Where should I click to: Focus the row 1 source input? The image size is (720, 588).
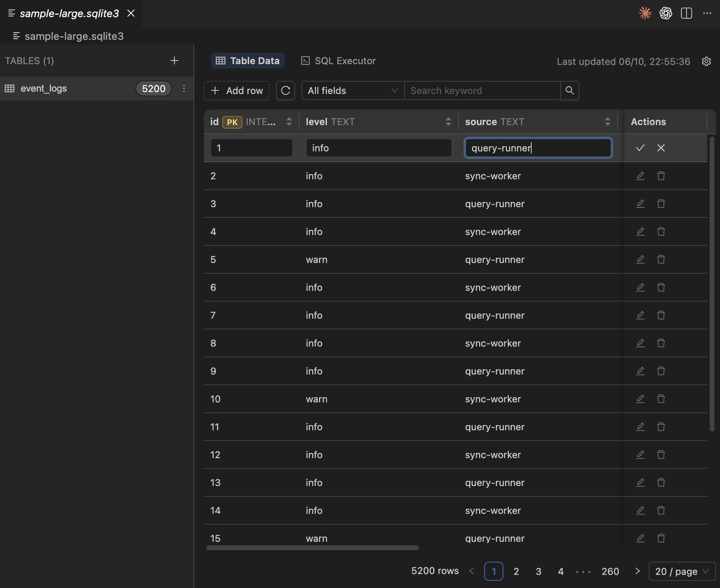[538, 148]
